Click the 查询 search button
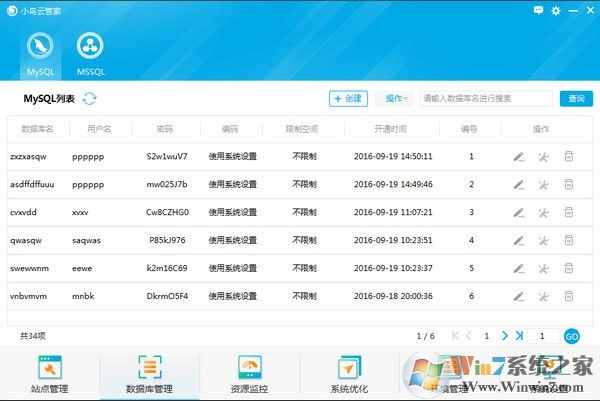 point(575,98)
